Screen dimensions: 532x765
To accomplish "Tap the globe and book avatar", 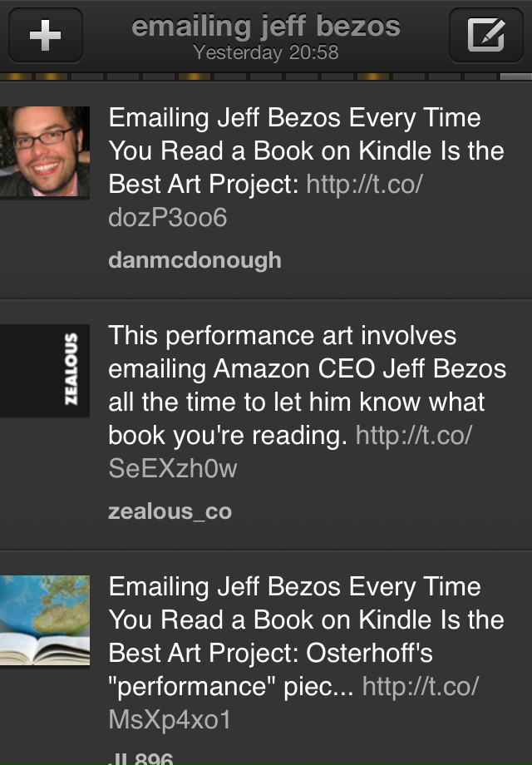I will coord(45,620).
